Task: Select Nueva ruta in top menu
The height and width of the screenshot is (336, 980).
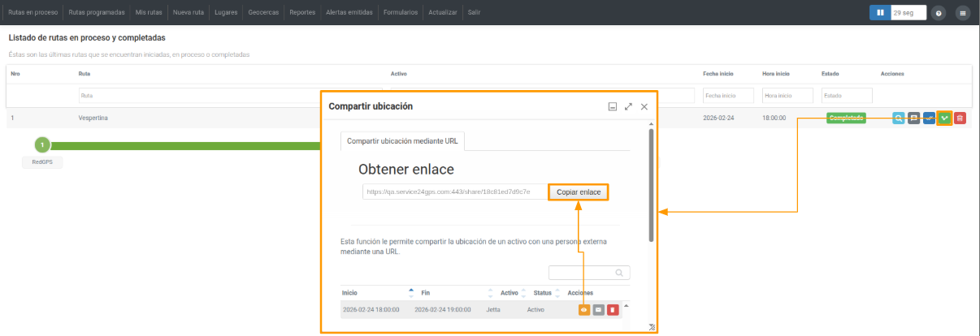Action: click(189, 13)
